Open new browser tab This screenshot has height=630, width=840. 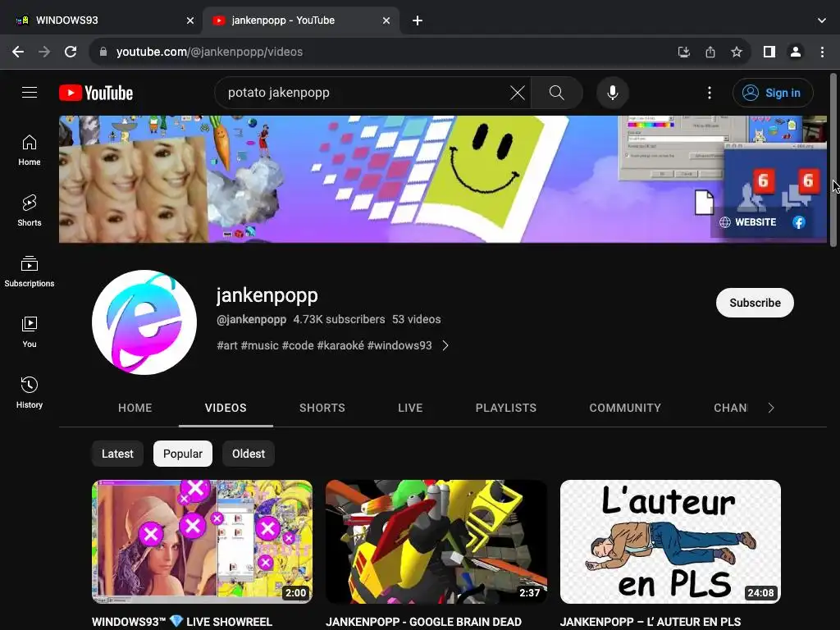click(418, 21)
